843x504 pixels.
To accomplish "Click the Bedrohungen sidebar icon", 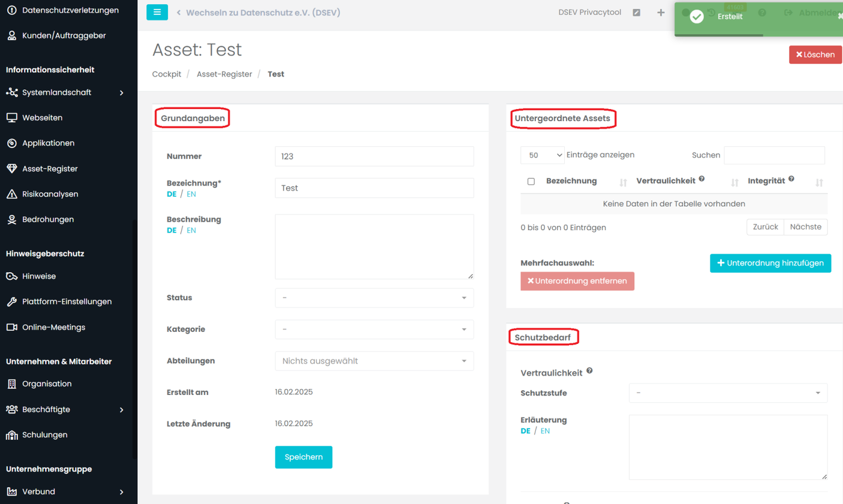I will 11,219.
